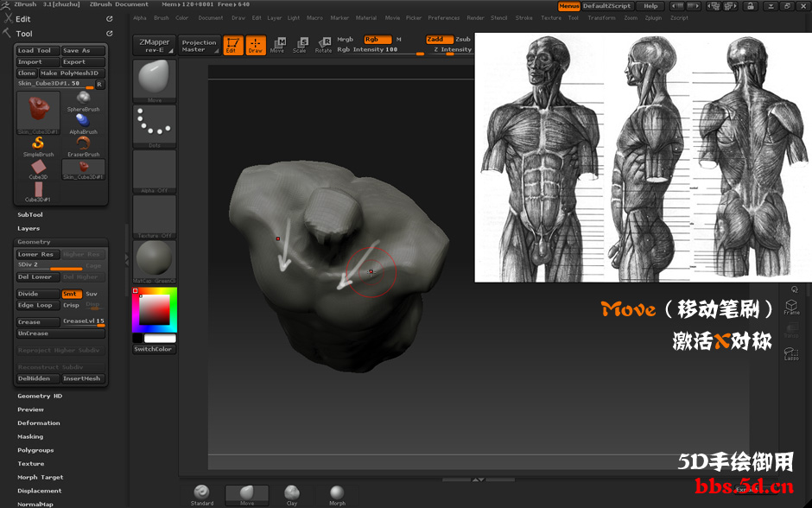This screenshot has height=508, width=812.
Task: Expand the Morph Target section
Action: point(41,478)
